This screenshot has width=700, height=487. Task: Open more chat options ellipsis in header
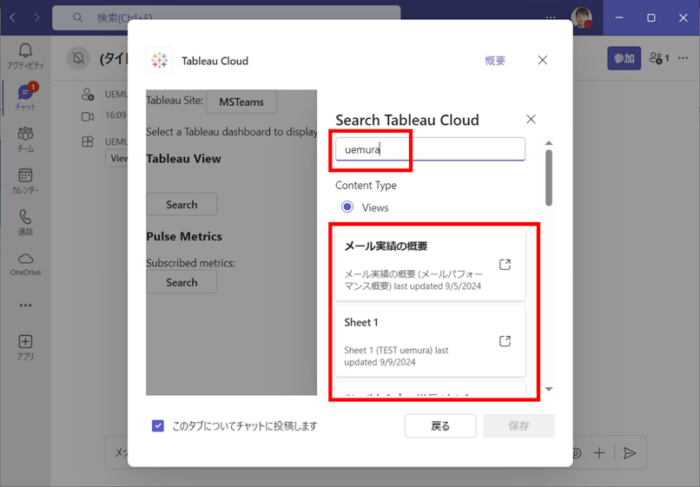(683, 58)
